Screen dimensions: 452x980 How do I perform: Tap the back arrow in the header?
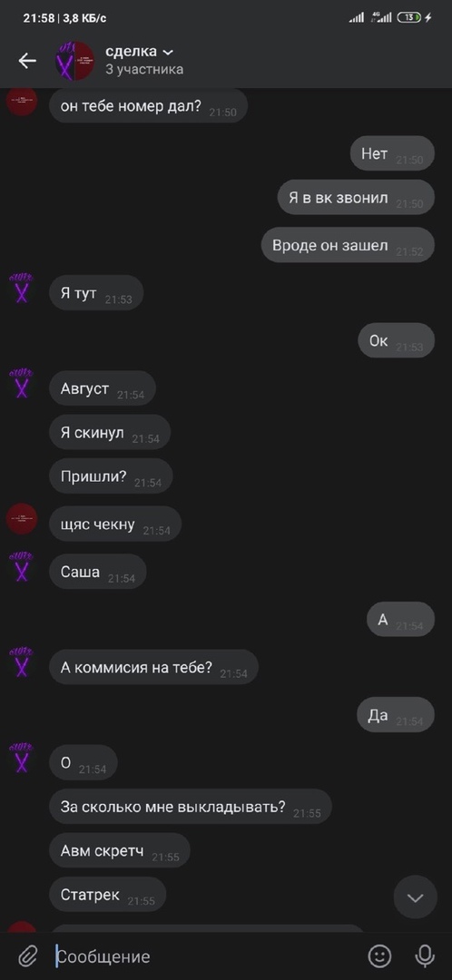pos(27,61)
